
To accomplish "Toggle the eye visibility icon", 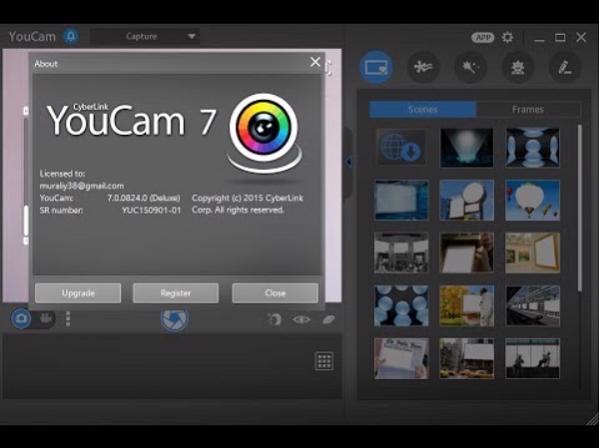I will [301, 319].
